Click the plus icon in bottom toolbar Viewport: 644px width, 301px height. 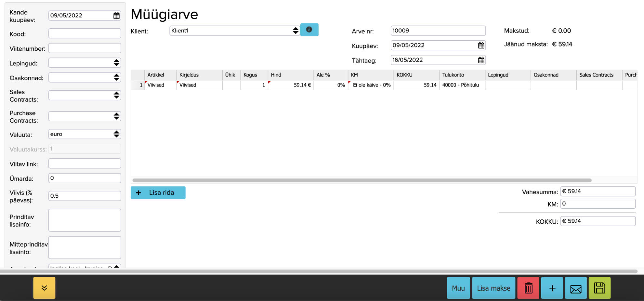pyautogui.click(x=552, y=288)
